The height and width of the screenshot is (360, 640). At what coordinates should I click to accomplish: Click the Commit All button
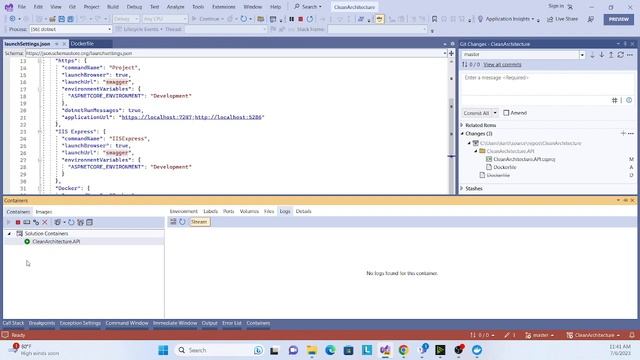click(x=477, y=113)
